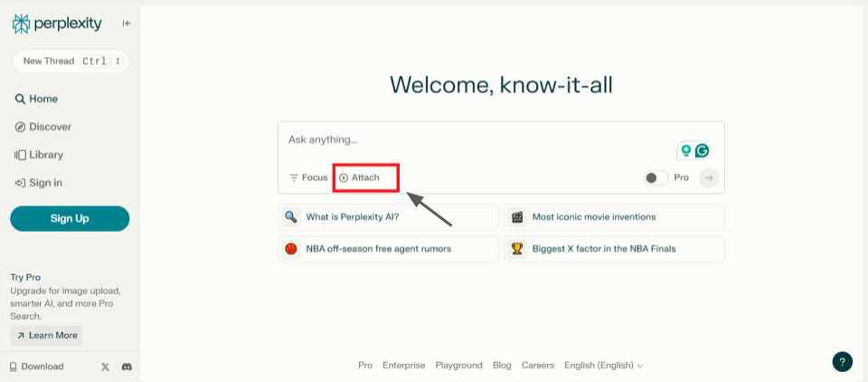Click the Download link
Viewport: 868px width, 382px height.
36,367
